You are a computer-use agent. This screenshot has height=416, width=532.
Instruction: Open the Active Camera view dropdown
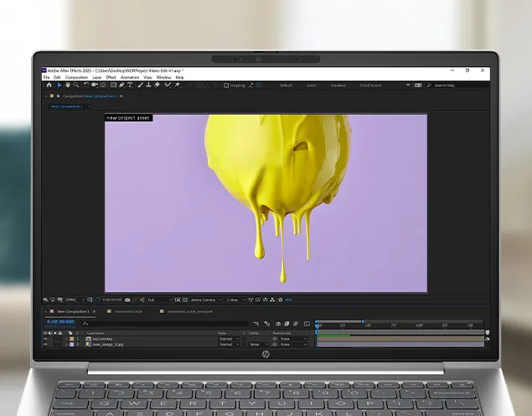204,300
